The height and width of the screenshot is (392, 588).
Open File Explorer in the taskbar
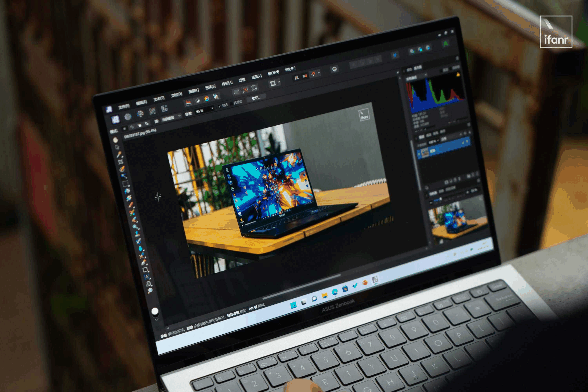(325, 296)
